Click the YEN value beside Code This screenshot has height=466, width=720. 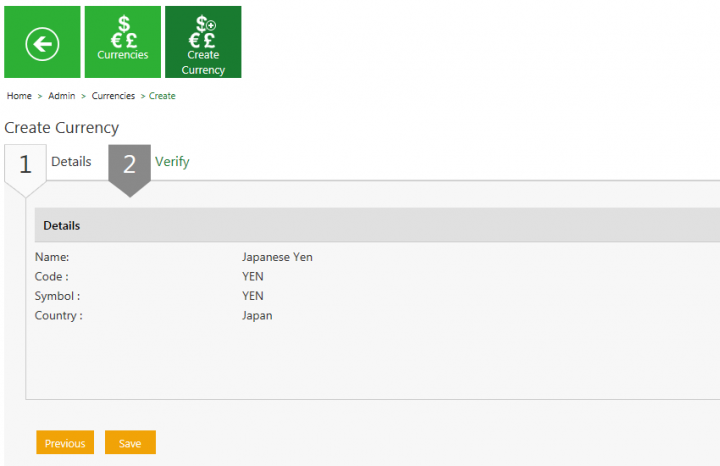pyautogui.click(x=253, y=277)
